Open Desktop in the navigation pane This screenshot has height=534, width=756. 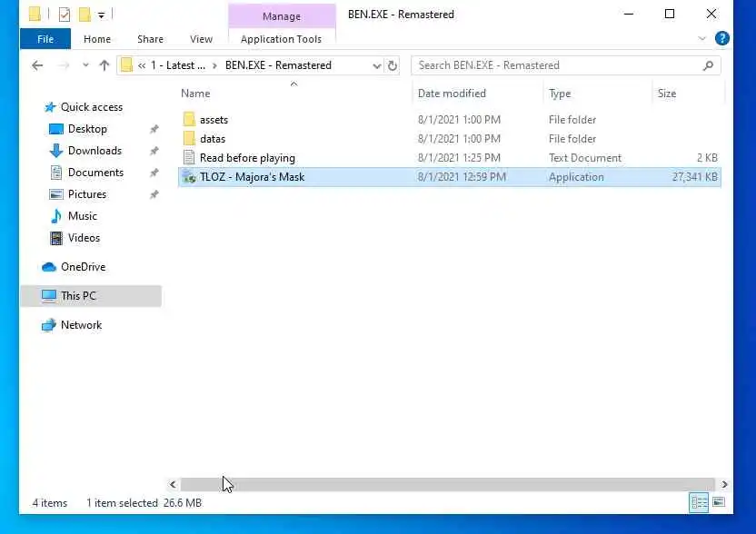87,129
